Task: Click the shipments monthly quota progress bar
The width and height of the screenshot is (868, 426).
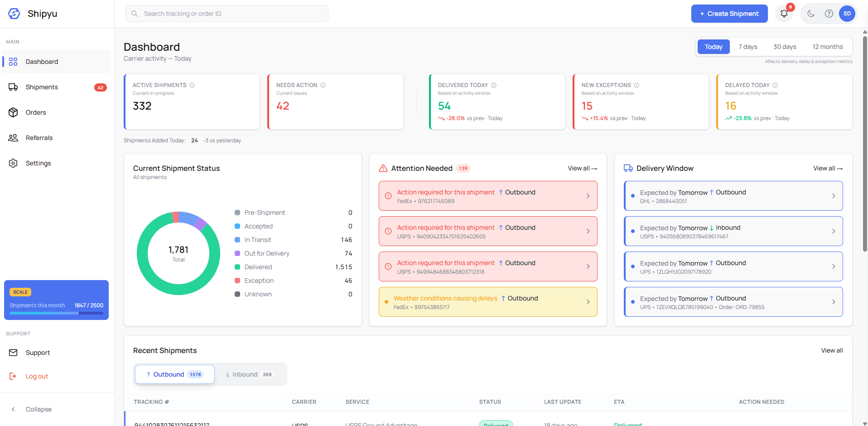Action: point(56,313)
